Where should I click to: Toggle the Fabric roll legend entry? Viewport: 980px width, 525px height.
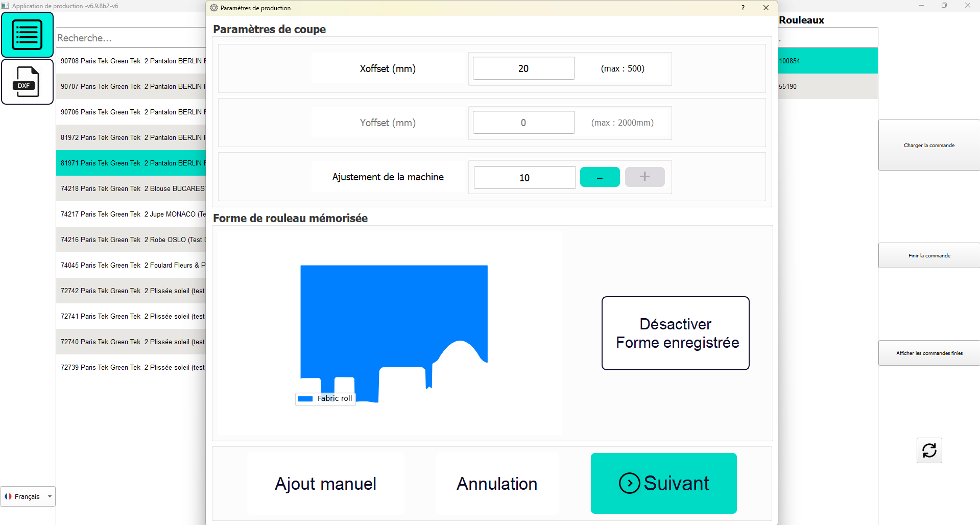point(326,398)
